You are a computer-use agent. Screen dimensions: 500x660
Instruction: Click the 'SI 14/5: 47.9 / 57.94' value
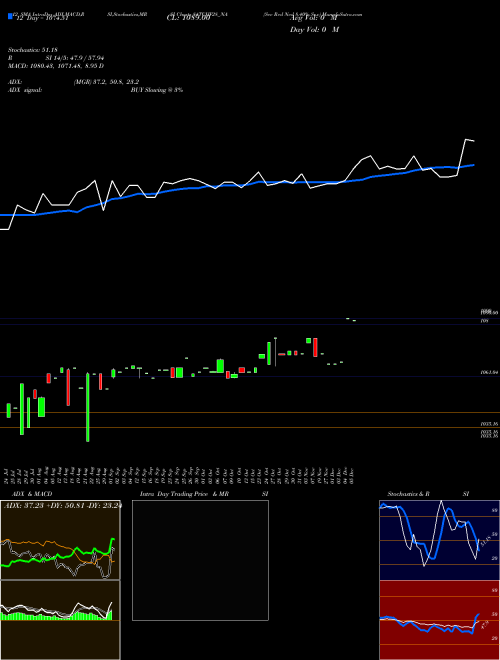[x=75, y=59]
